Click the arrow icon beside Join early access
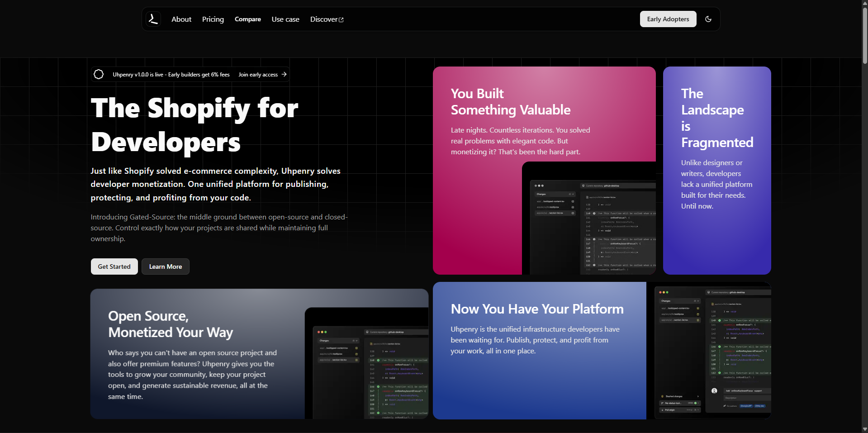 coord(284,74)
